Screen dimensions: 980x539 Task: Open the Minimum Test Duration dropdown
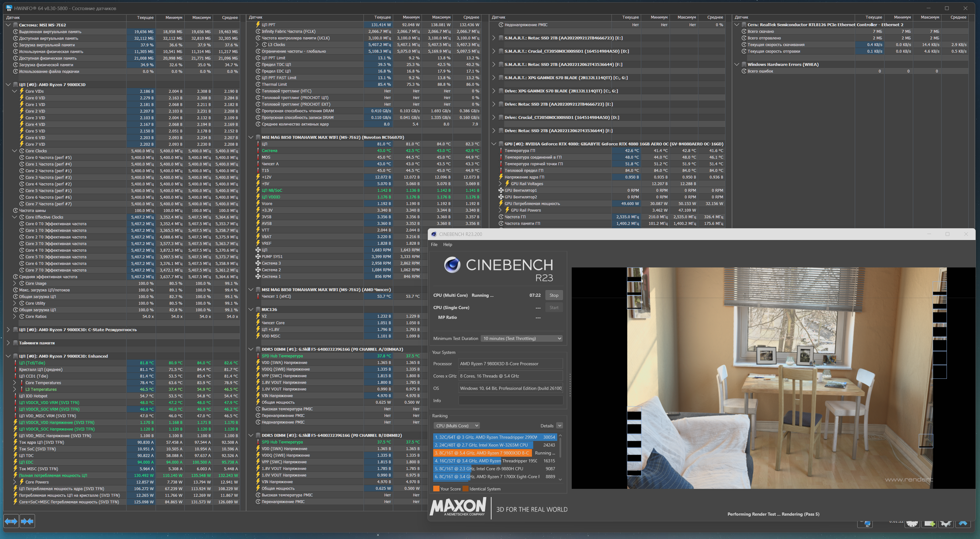pos(522,338)
